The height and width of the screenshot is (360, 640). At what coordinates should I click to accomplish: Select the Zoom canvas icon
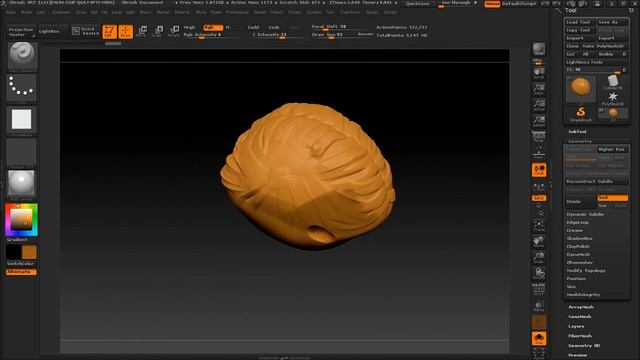(x=539, y=89)
